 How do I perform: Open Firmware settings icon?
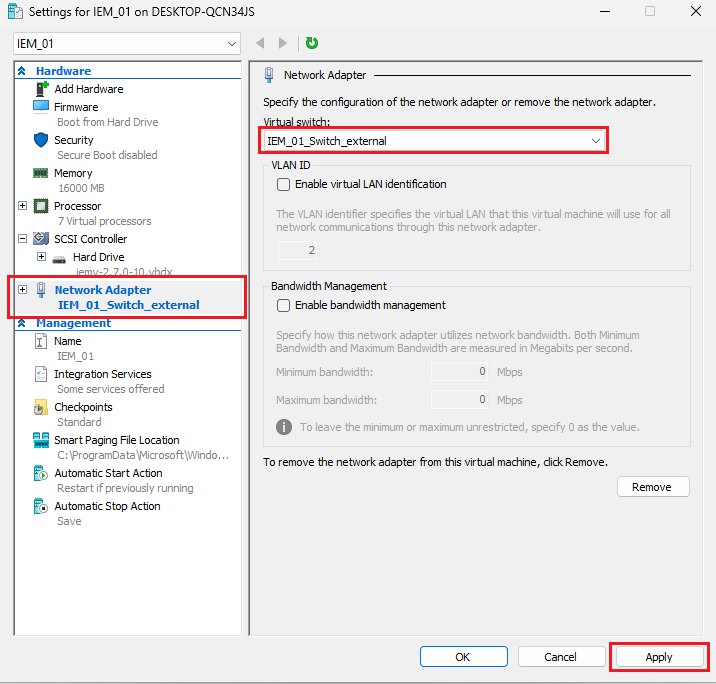pos(41,107)
